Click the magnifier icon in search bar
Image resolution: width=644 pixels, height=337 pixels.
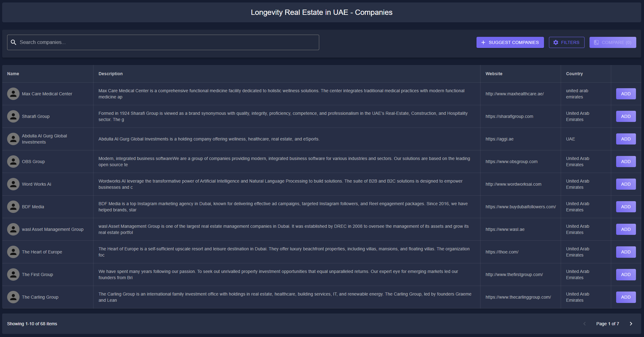pos(14,42)
